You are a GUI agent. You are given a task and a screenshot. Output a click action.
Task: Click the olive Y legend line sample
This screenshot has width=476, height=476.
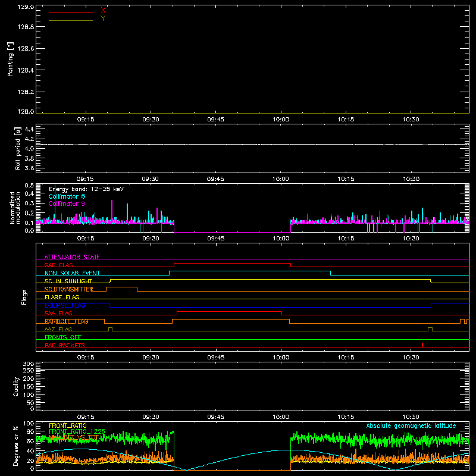point(71,20)
